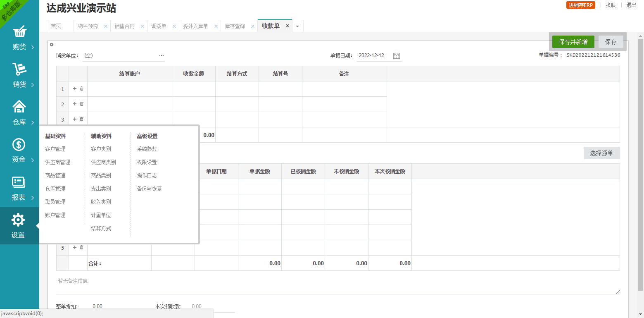Click the 报表 report sidebar icon
Screen dimensions: 644x318
point(19,182)
